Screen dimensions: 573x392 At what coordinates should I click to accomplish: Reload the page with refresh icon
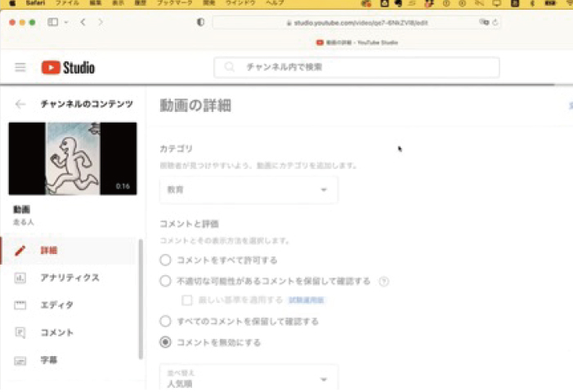(x=495, y=22)
